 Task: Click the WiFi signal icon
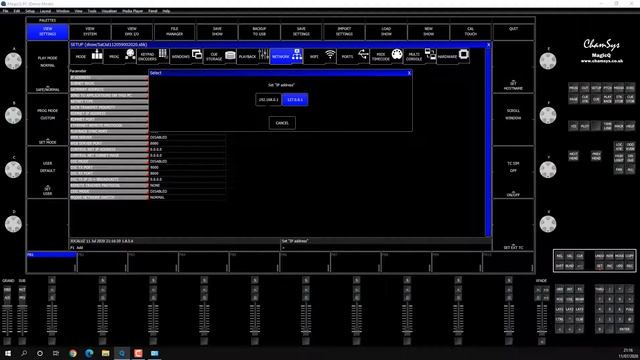pos(330,54)
